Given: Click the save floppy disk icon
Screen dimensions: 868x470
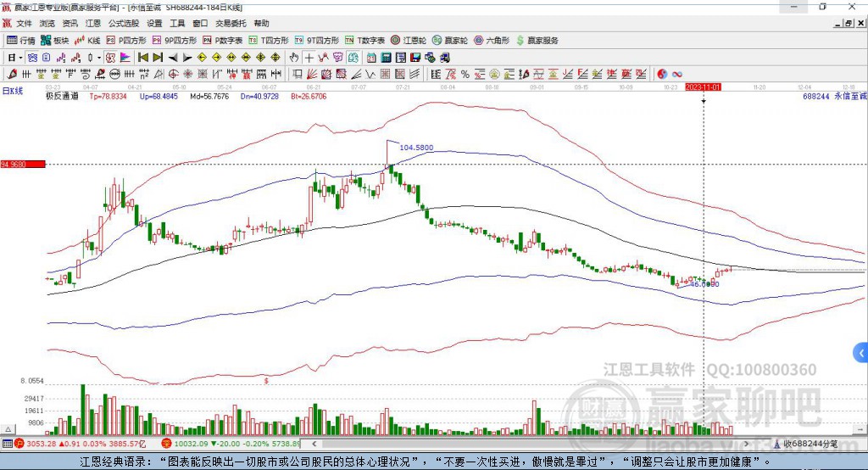Looking at the screenshot, I should click(415, 58).
